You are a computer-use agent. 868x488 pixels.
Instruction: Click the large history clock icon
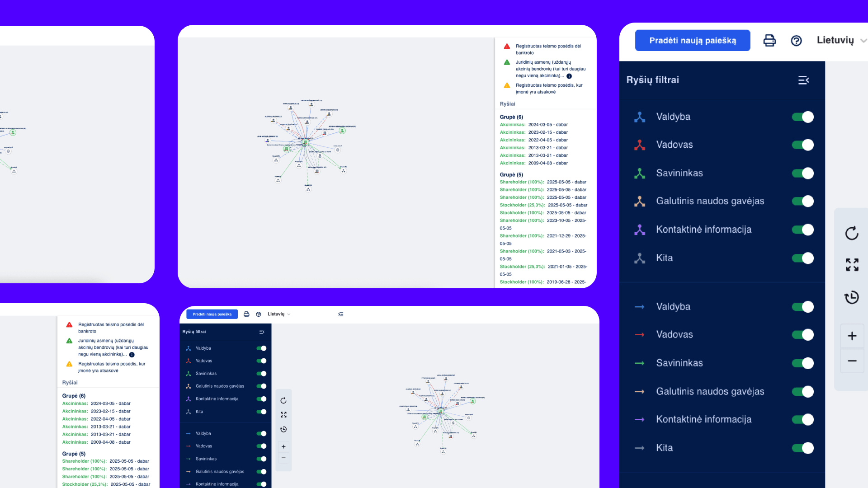click(852, 297)
